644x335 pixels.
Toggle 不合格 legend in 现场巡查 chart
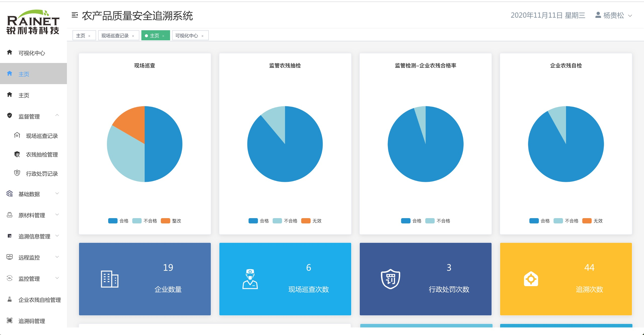145,221
